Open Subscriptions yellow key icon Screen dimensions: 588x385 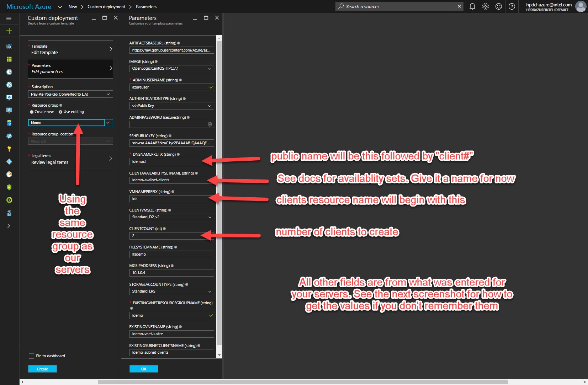[x=9, y=149]
